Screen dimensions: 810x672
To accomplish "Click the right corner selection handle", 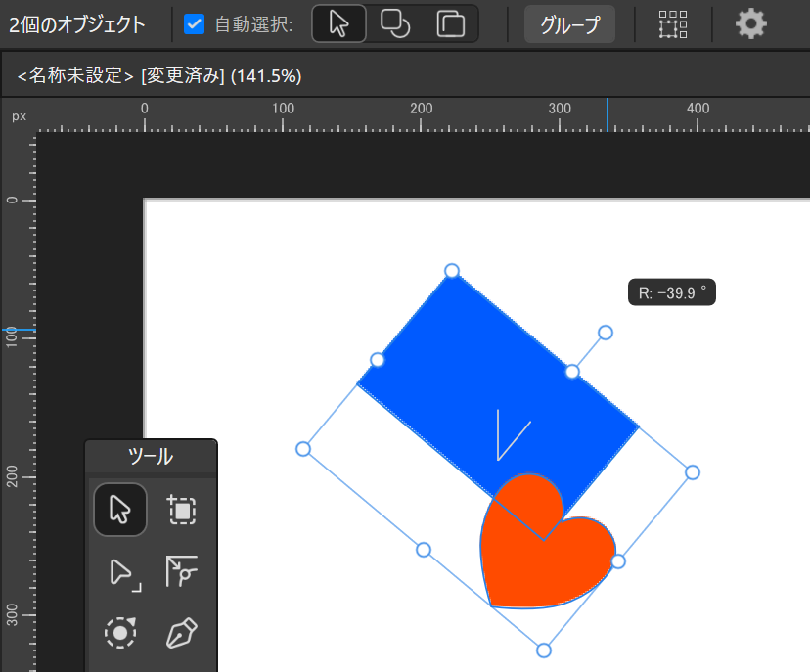I will (693, 472).
